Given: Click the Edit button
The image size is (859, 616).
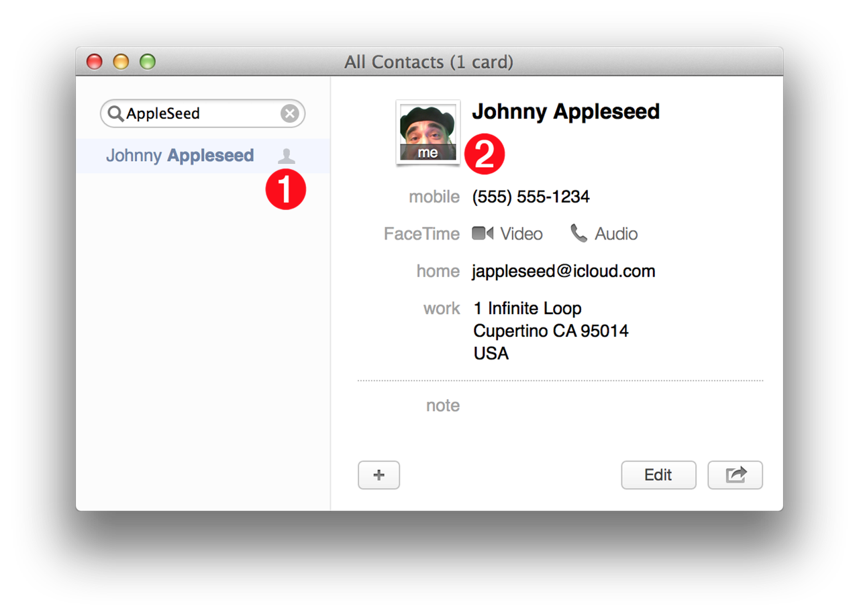Looking at the screenshot, I should tap(658, 475).
